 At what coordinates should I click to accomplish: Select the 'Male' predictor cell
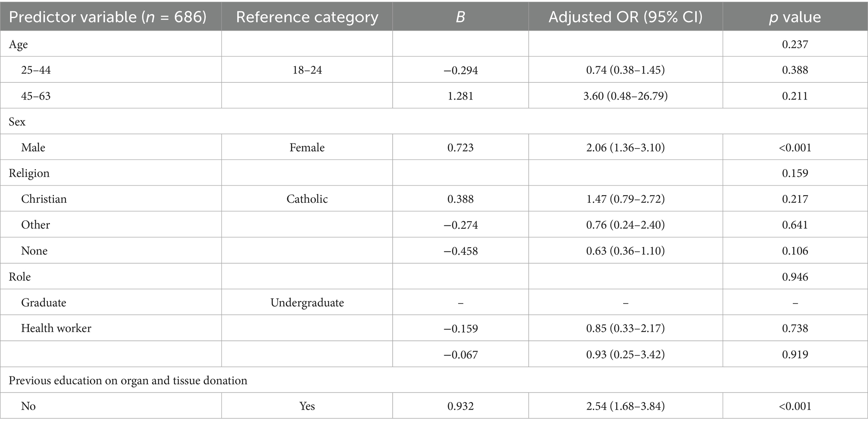click(33, 148)
